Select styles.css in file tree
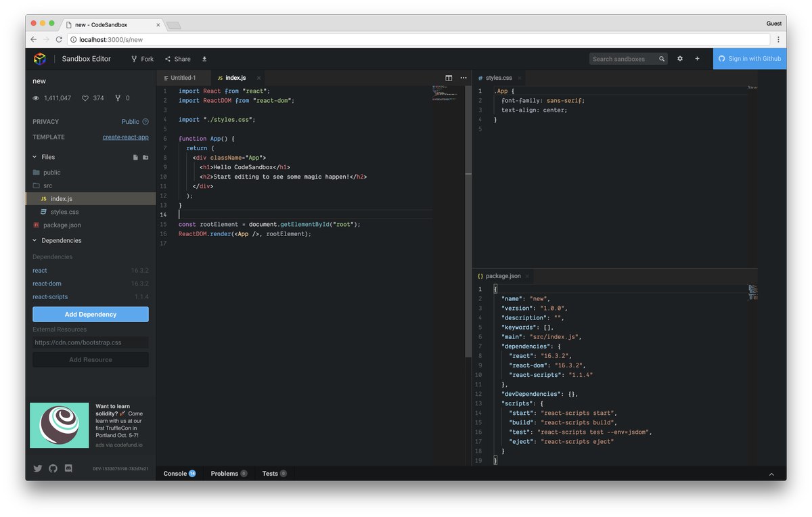This screenshot has height=517, width=812. point(91,212)
